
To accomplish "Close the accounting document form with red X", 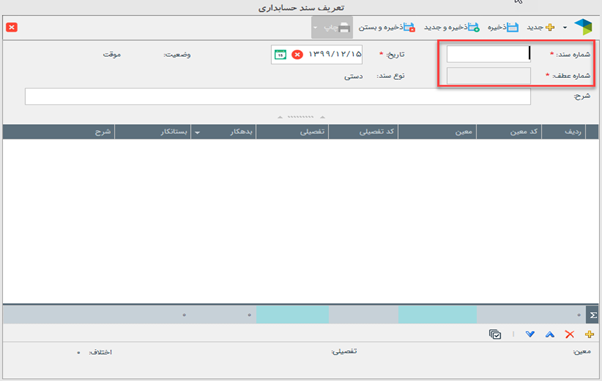I will point(12,27).
